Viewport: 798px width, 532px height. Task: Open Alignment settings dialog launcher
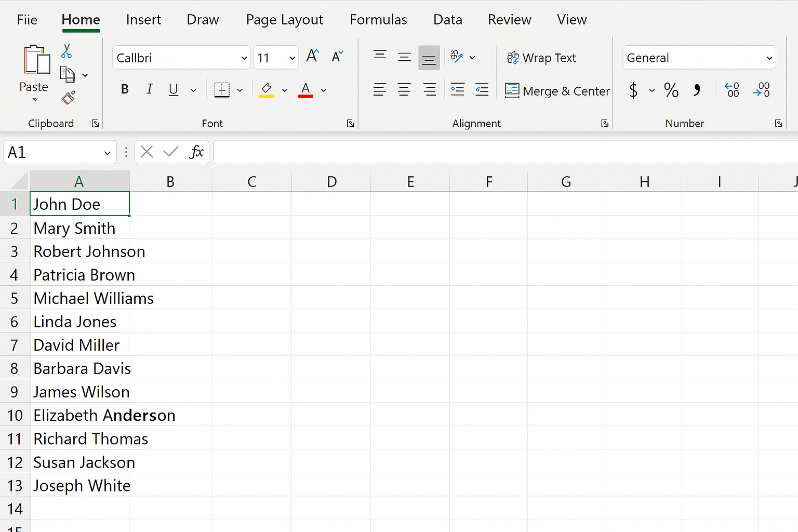coord(605,123)
